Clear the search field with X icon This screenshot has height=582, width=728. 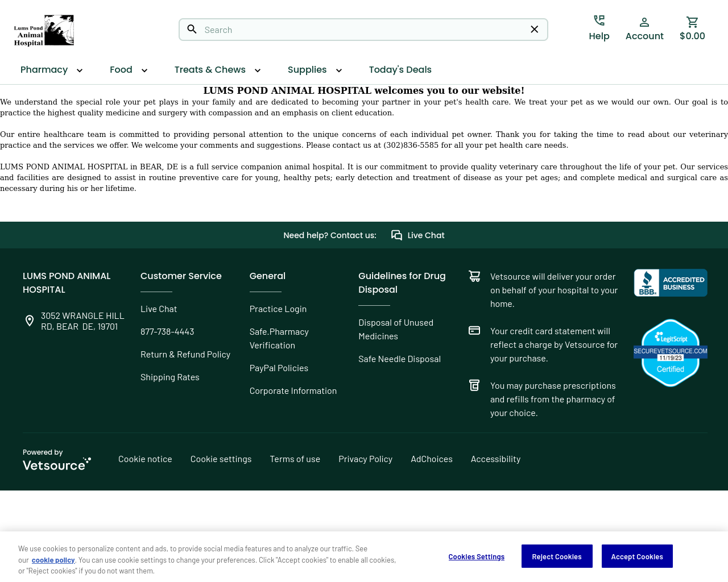click(x=535, y=29)
